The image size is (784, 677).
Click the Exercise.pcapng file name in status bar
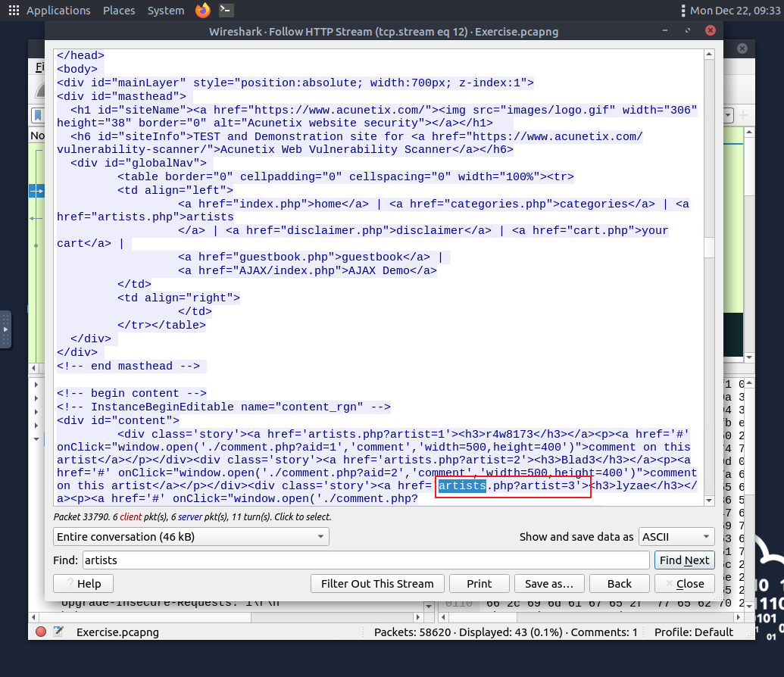[x=117, y=632]
